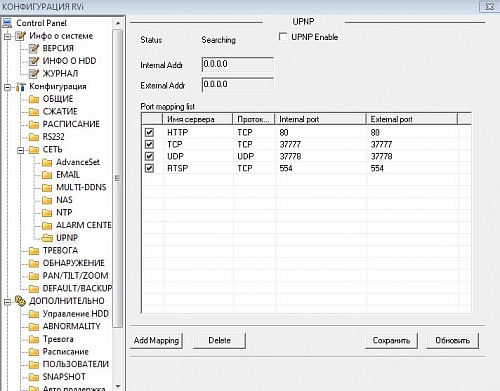
Task: Click Сохранить to save settings
Action: click(391, 340)
